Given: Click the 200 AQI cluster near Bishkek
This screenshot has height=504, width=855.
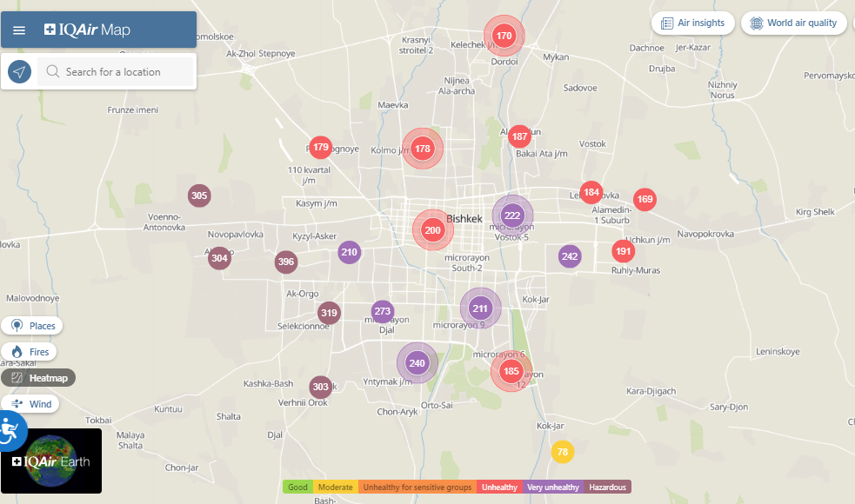Looking at the screenshot, I should click(432, 230).
